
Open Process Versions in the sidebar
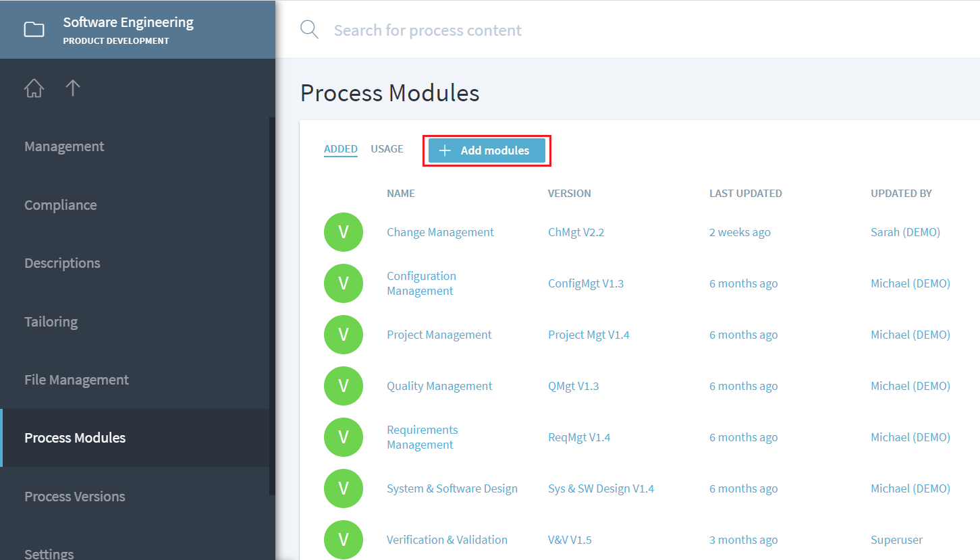(75, 497)
